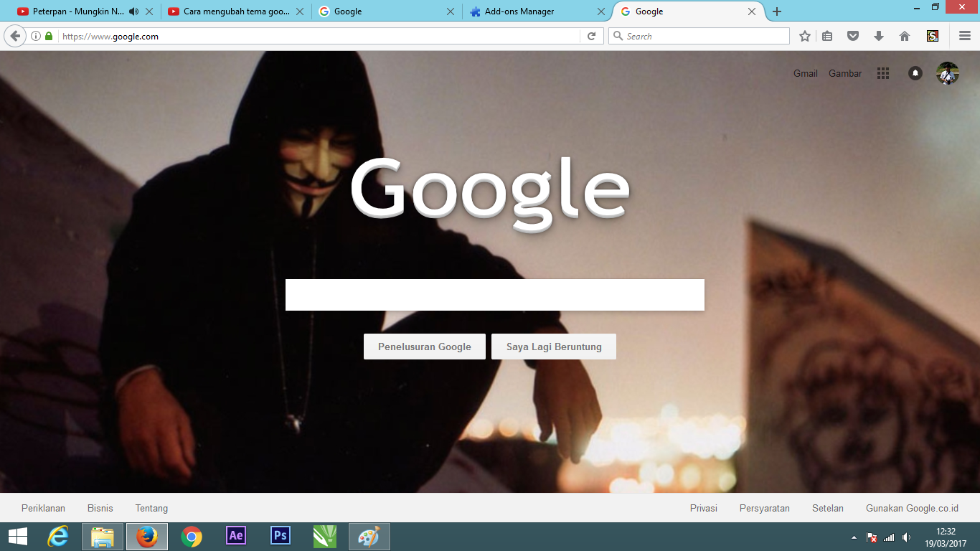Click Gunakan Google.co.id link
This screenshot has height=551, width=980.
912,508
